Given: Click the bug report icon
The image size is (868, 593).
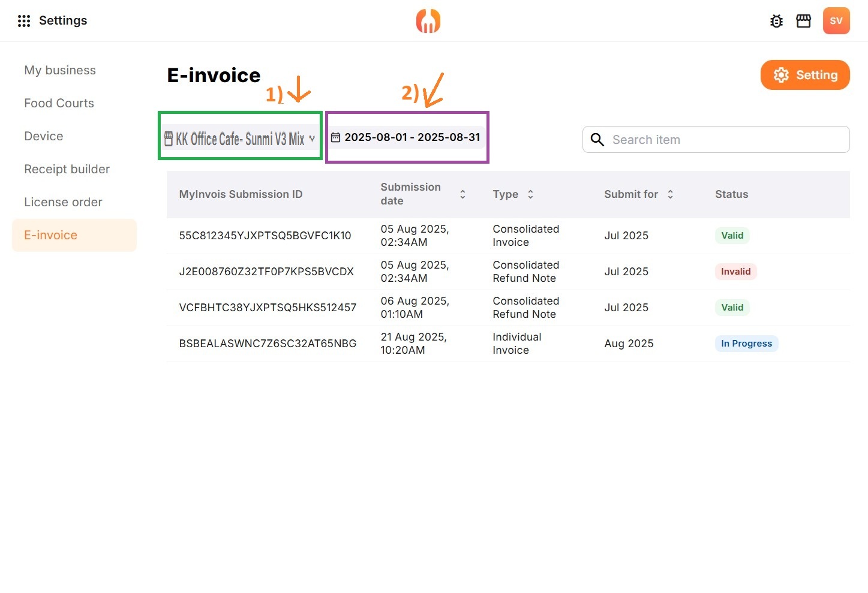Looking at the screenshot, I should [776, 22].
